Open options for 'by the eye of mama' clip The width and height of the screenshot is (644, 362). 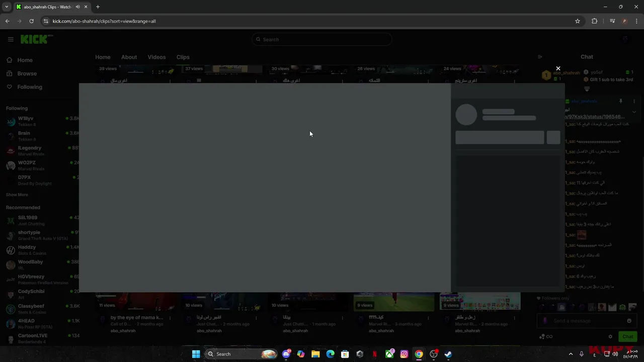170,318
